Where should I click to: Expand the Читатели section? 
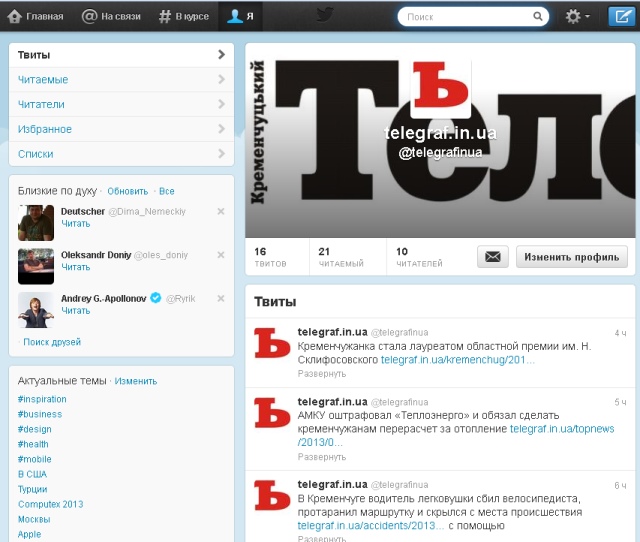click(121, 104)
